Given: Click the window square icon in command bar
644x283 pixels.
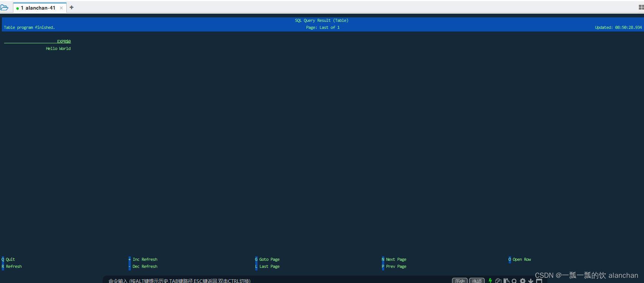Looking at the screenshot, I should coord(539,281).
